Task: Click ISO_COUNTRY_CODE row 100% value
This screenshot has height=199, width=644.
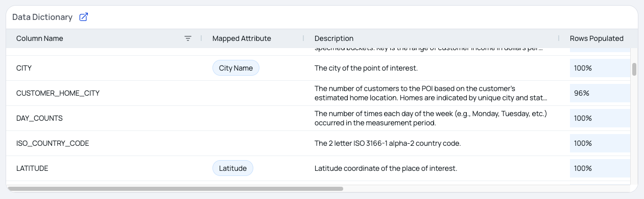Action: pyautogui.click(x=583, y=143)
